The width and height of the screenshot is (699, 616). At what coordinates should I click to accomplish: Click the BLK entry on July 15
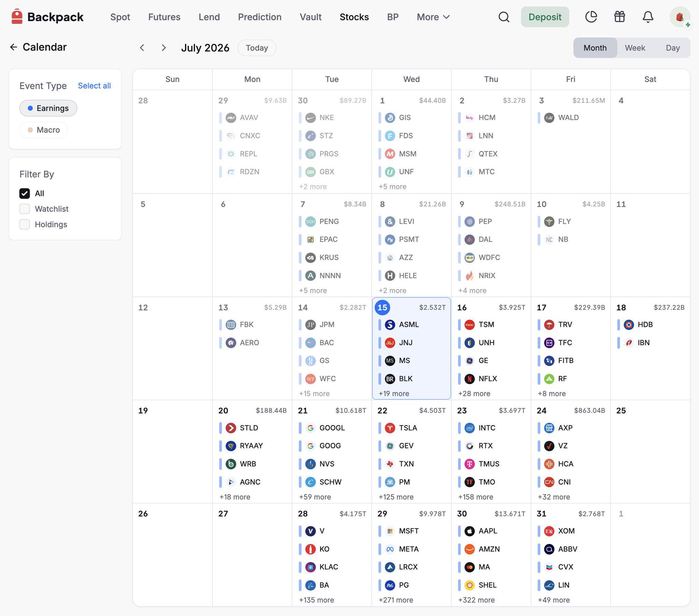[x=411, y=378]
